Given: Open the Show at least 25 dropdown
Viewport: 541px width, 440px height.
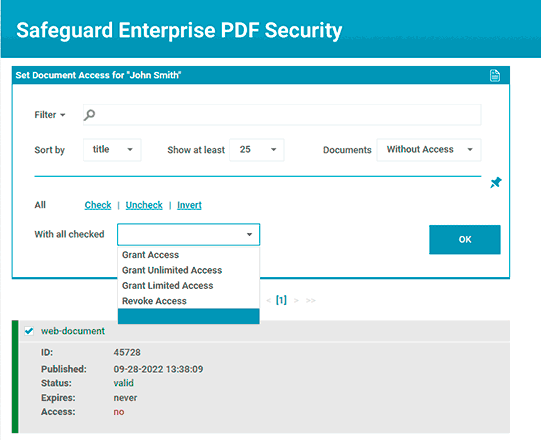Looking at the screenshot, I should click(257, 150).
